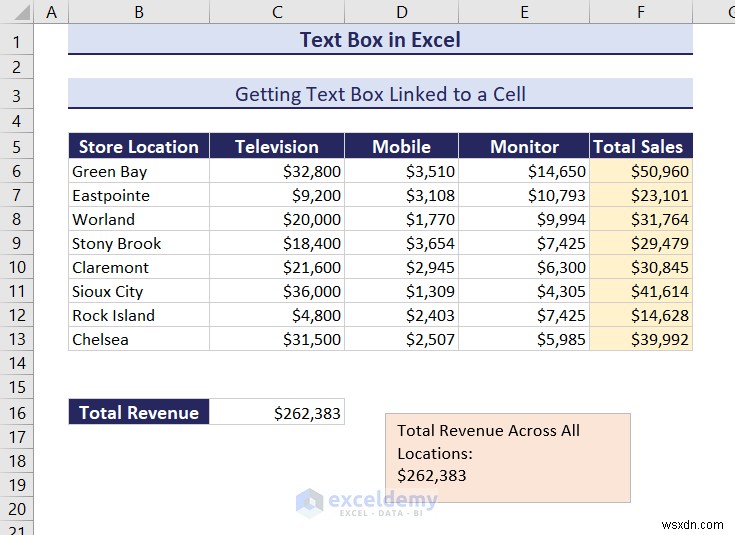Select Total Sales value $29,479
Viewport: 735px width, 535px height.
pyautogui.click(x=641, y=243)
